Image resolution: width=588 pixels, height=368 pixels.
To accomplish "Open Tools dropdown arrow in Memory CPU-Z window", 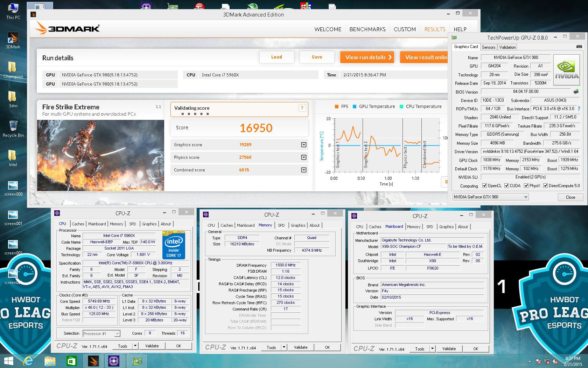I will pyautogui.click(x=284, y=347).
